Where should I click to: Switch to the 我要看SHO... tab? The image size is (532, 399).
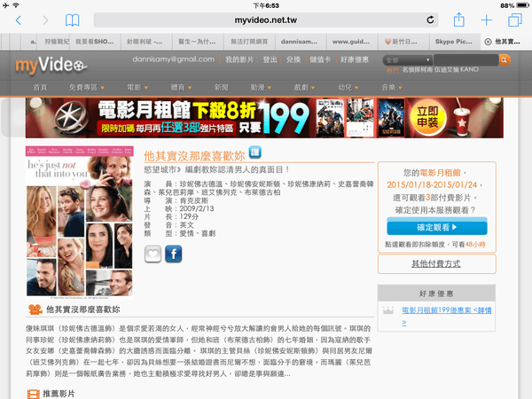click(x=95, y=42)
